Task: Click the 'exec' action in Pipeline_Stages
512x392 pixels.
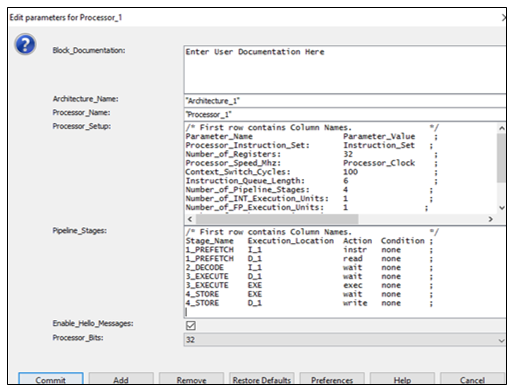Action: click(353, 285)
